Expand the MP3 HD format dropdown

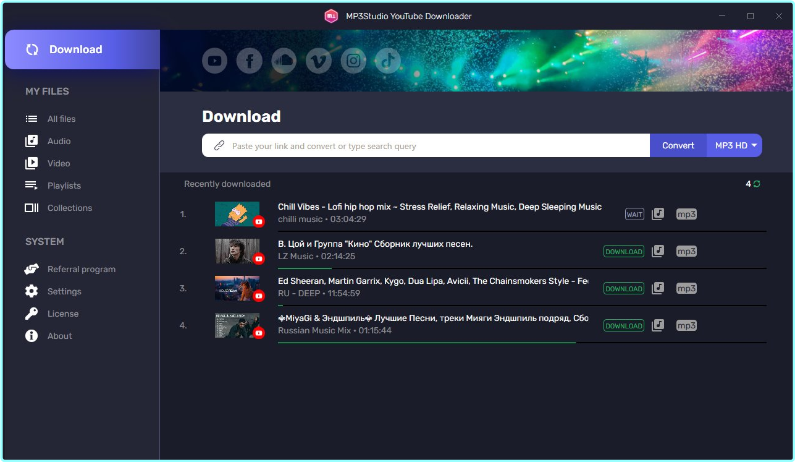[x=735, y=146]
